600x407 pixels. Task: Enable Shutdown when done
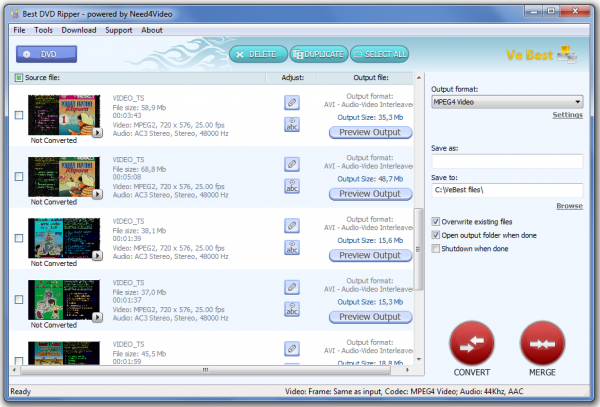pyautogui.click(x=435, y=249)
